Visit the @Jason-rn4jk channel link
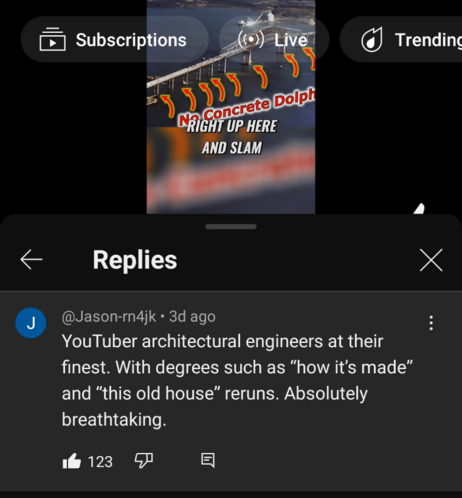462x498 pixels. point(109,316)
